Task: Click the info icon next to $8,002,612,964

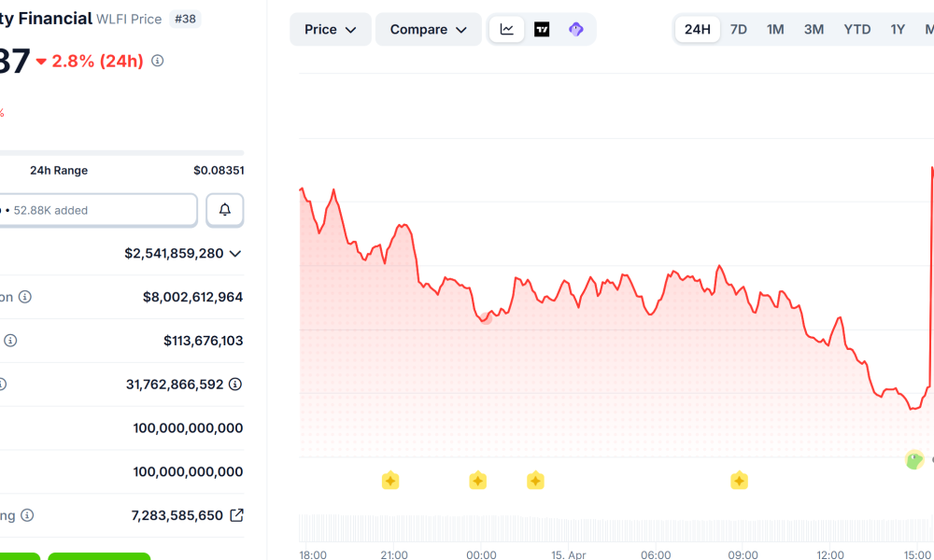Action: (24, 296)
